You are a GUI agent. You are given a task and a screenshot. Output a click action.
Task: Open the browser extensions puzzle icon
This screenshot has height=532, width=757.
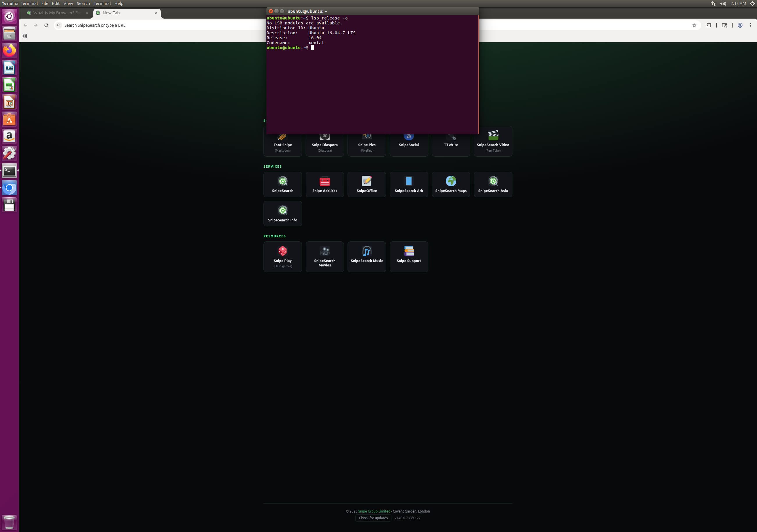click(708, 25)
